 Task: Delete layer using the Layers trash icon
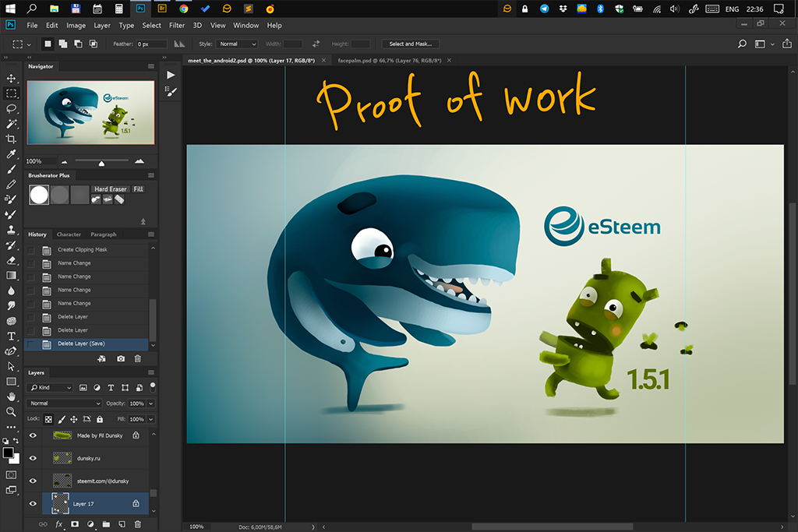pyautogui.click(x=137, y=524)
